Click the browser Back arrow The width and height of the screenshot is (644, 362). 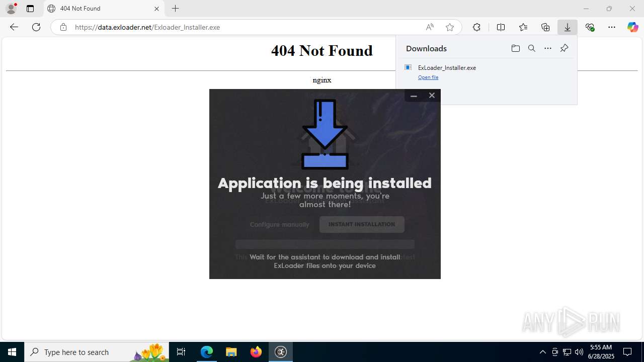[x=14, y=27]
